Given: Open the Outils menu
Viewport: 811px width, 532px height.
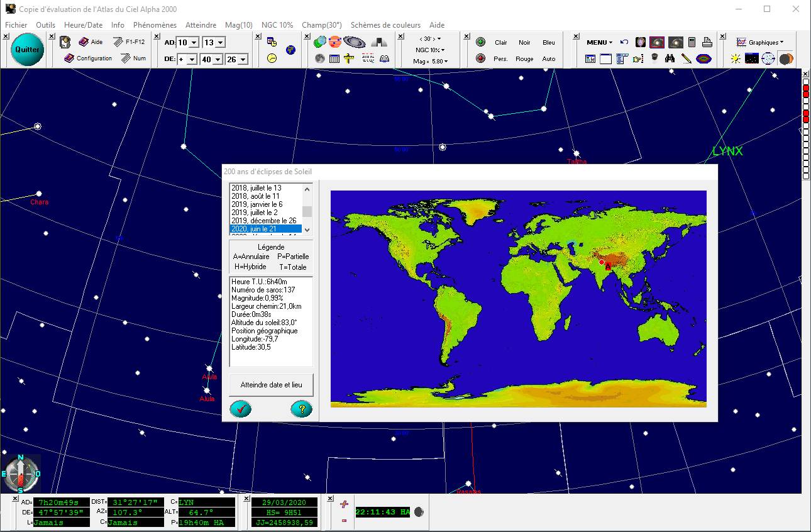Looking at the screenshot, I should point(46,25).
